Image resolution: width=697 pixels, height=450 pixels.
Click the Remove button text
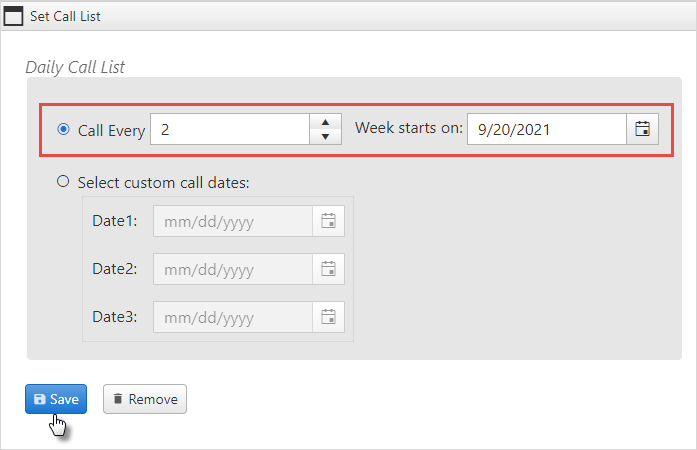pyautogui.click(x=153, y=399)
